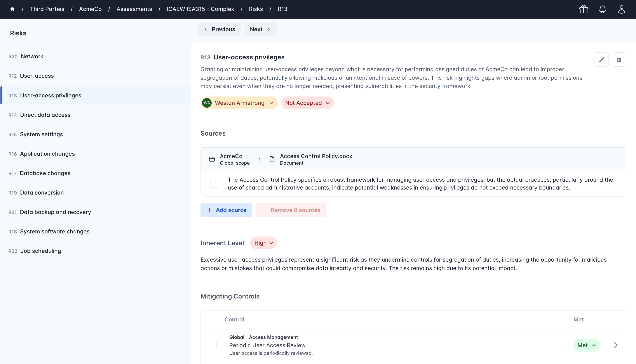
Task: Click the pencil edit icon for R13
Action: [x=601, y=59]
